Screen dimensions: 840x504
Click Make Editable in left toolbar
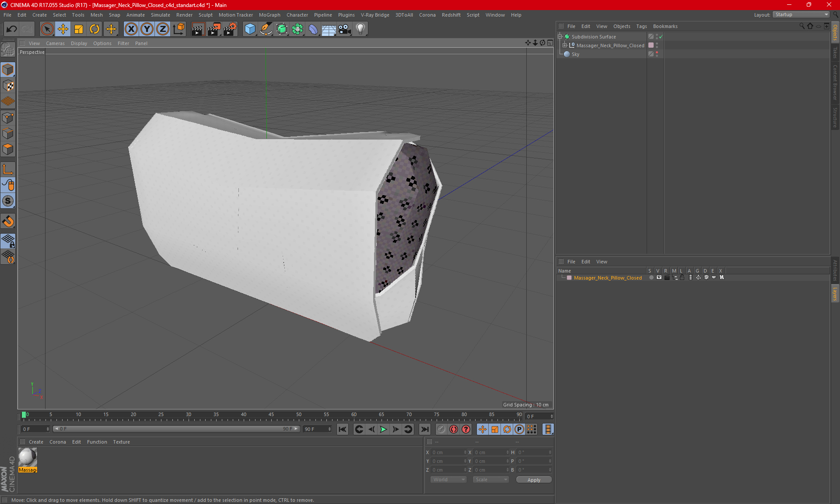pos(8,50)
